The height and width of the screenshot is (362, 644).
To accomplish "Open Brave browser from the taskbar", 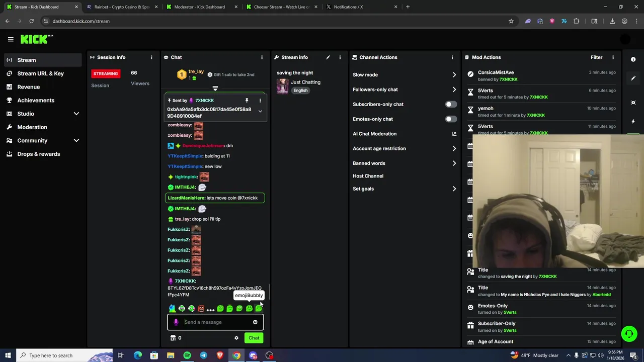I will tap(220, 355).
